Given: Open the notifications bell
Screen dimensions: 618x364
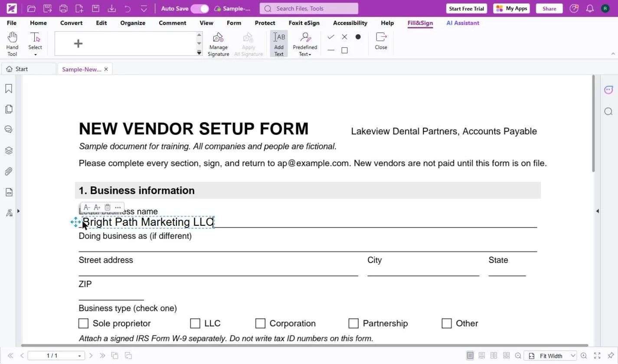Looking at the screenshot, I should point(590,8).
